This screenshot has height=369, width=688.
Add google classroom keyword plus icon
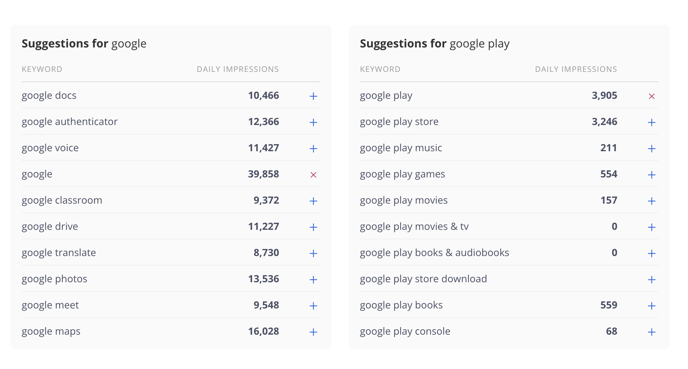click(x=313, y=201)
